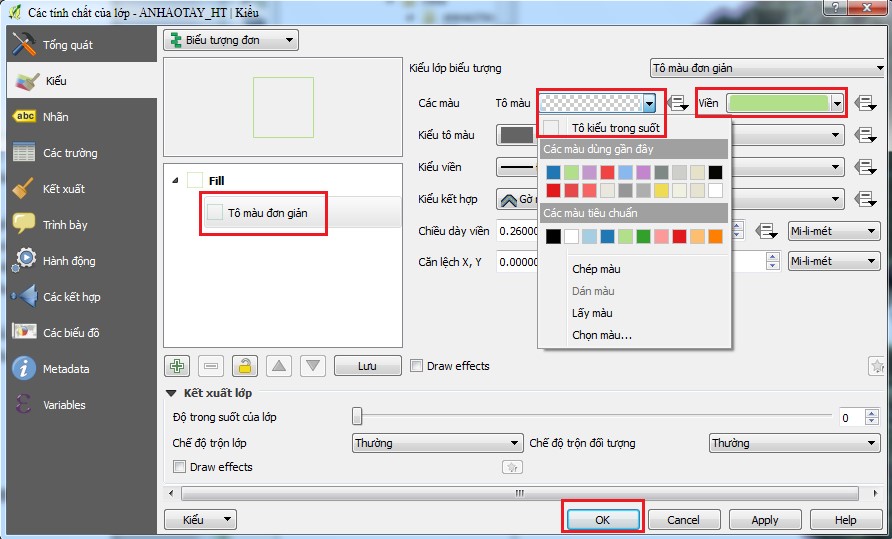Select Tô màu đơn giản symbol layer
This screenshot has width=892, height=539.
click(x=303, y=213)
